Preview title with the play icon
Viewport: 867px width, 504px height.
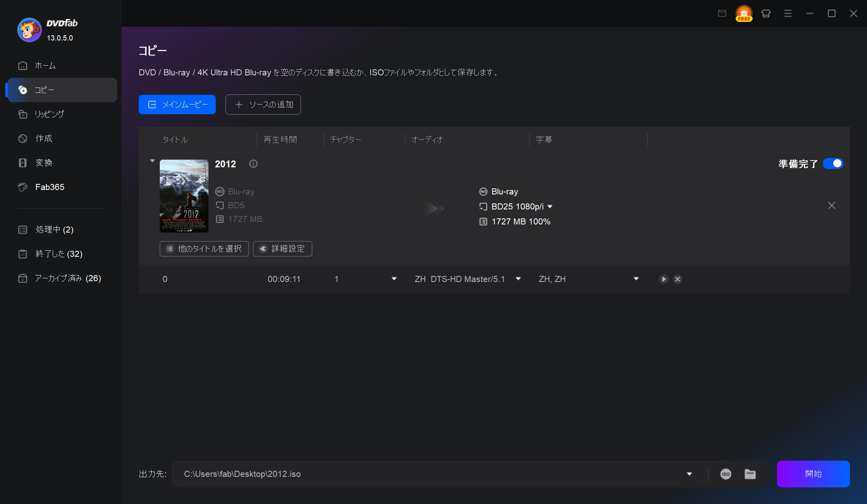point(663,279)
